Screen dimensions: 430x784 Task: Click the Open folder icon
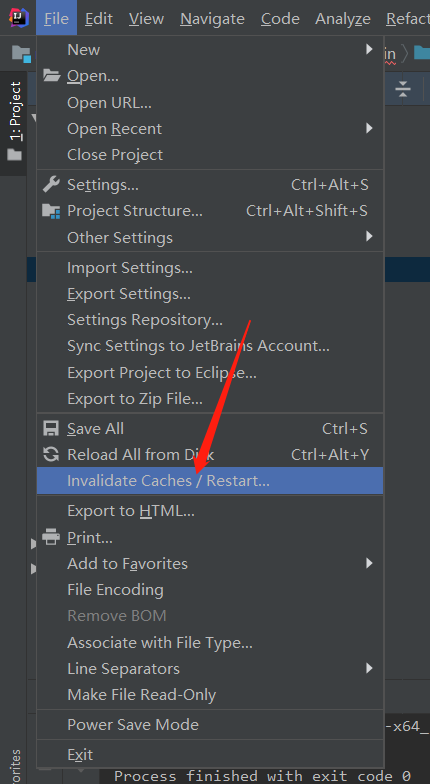click(52, 76)
